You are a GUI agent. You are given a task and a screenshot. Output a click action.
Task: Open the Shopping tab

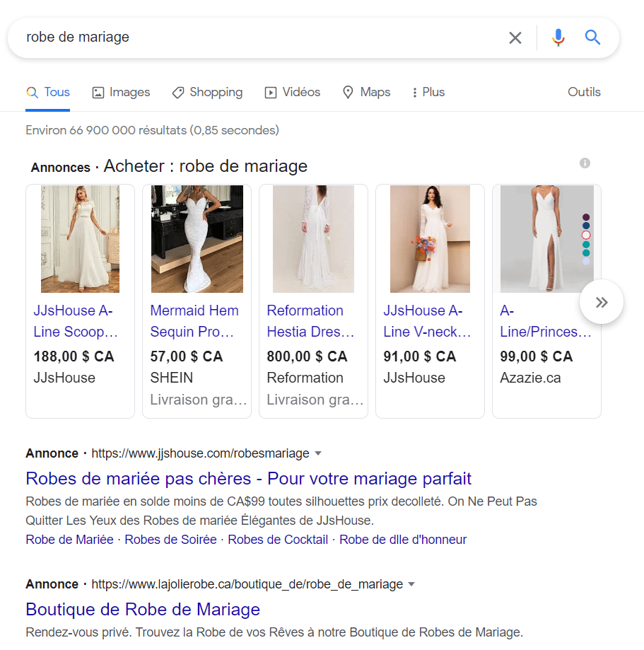pyautogui.click(x=207, y=92)
